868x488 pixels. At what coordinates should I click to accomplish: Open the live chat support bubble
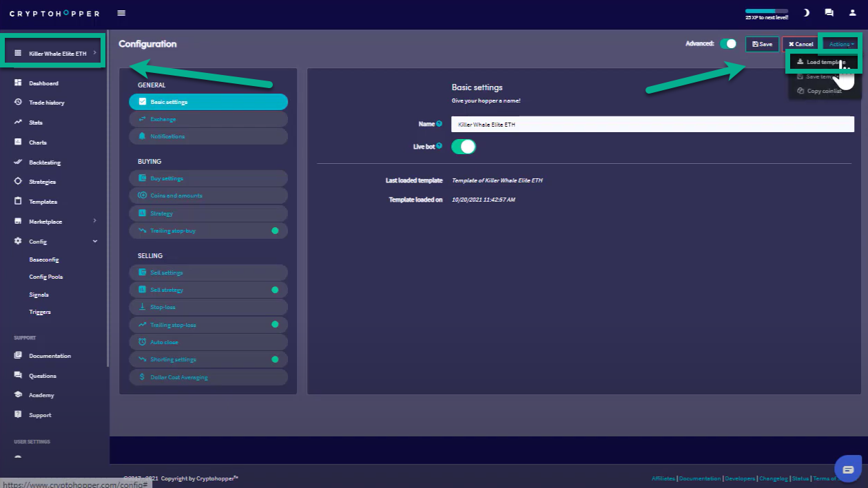[x=848, y=469]
